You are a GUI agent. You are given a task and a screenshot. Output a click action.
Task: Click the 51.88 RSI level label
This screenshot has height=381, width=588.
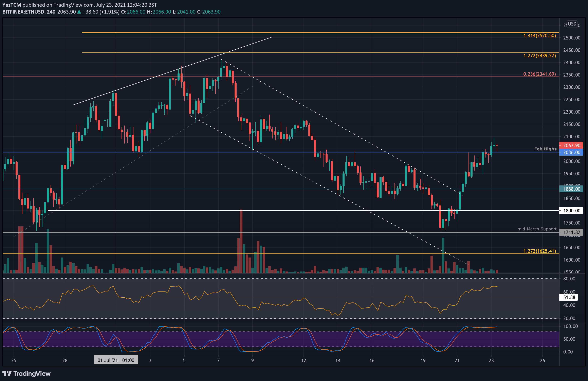pos(568,297)
